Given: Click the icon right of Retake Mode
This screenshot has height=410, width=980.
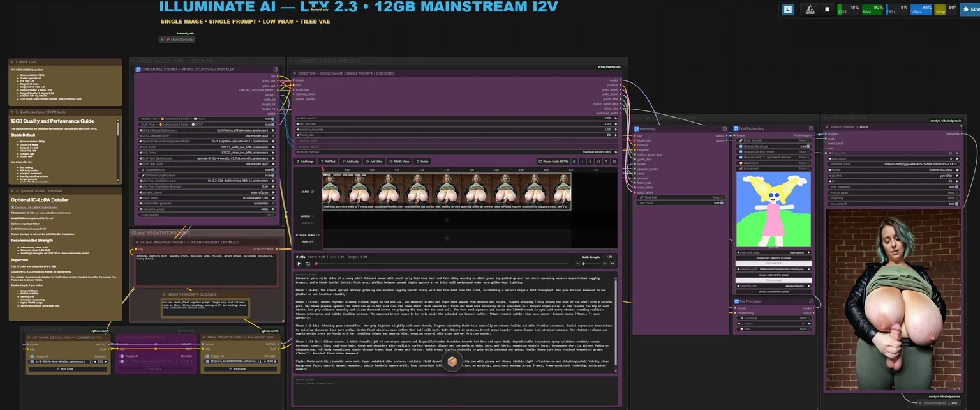Looking at the screenshot, I should (x=575, y=162).
